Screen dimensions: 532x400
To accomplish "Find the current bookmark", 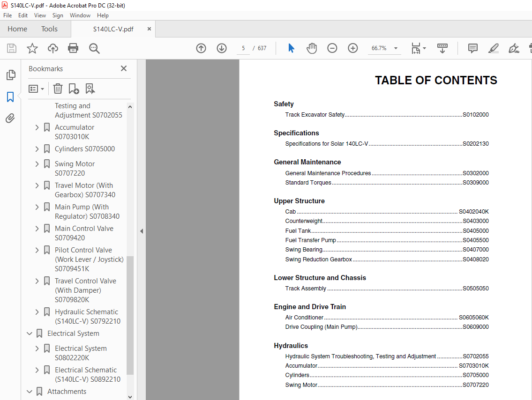I will [x=90, y=89].
